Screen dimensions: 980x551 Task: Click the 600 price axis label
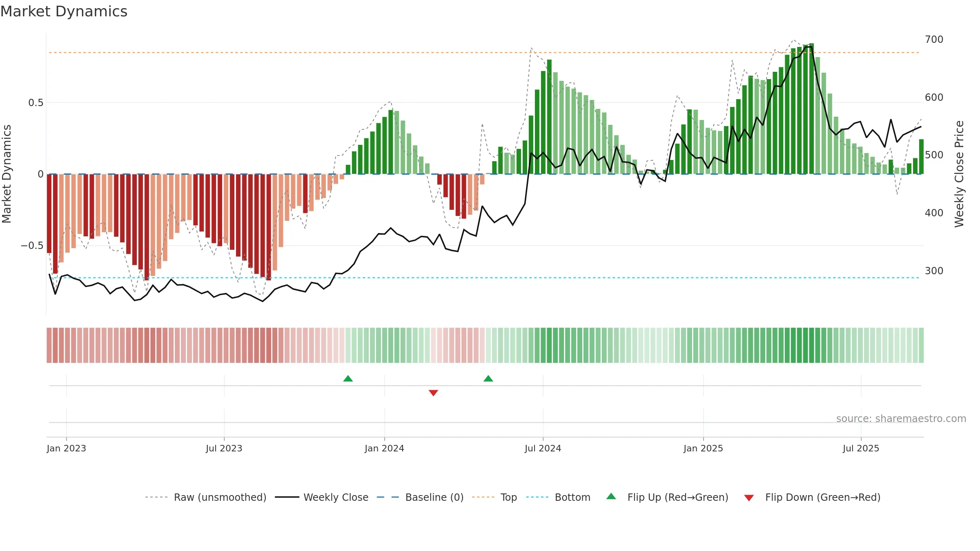(x=934, y=98)
